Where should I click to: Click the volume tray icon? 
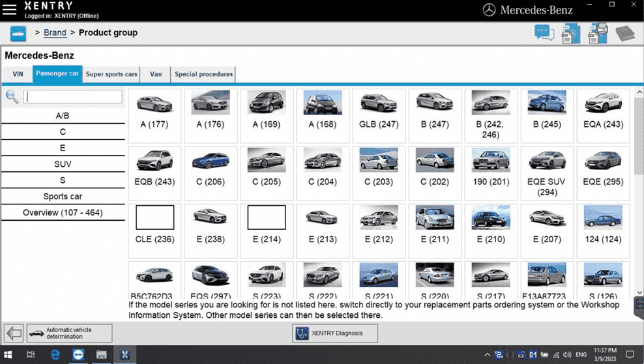point(567,355)
